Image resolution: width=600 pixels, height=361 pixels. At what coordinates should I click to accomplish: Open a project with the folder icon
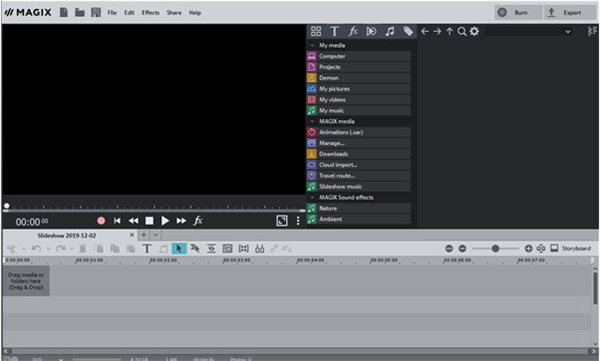point(80,12)
